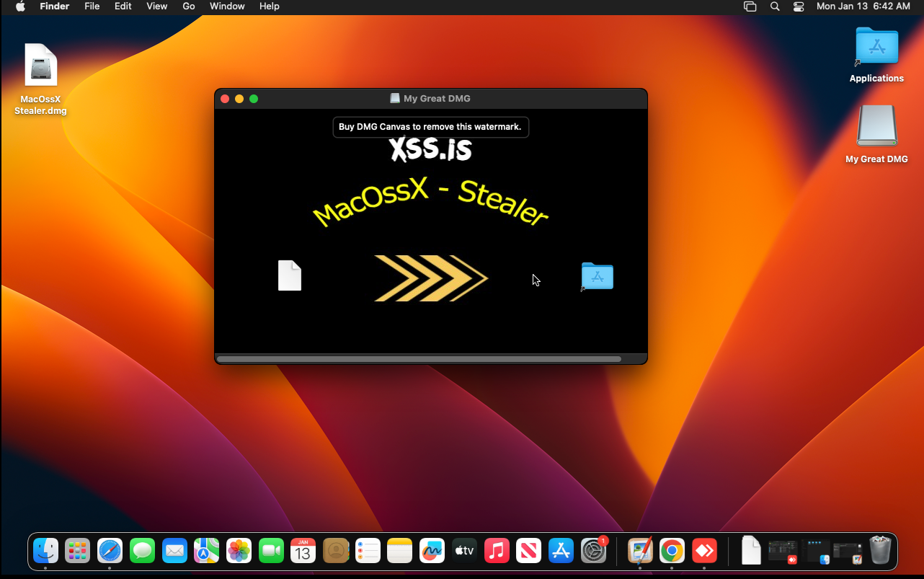
Task: Open News from the Dock
Action: click(528, 552)
